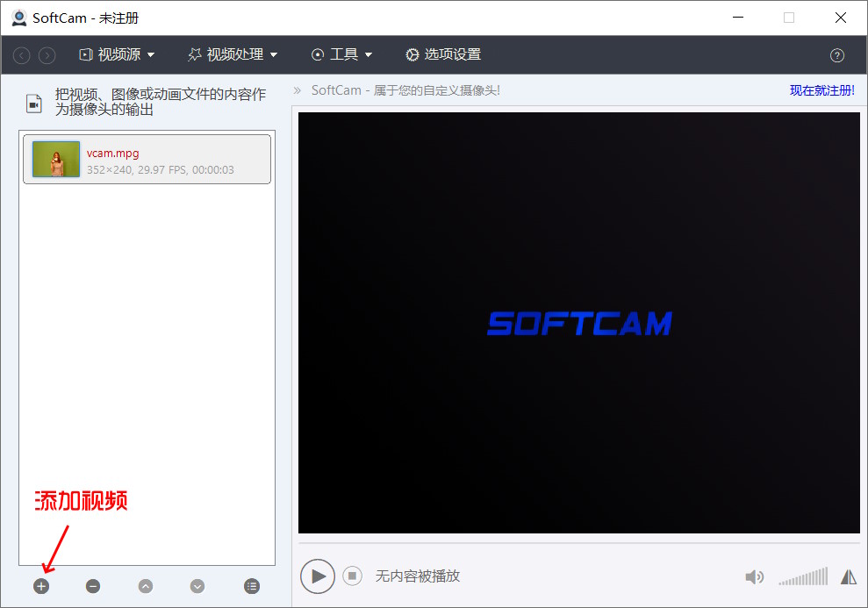This screenshot has width=868, height=608.
Task: Click the add video plus button
Action: coord(41,586)
